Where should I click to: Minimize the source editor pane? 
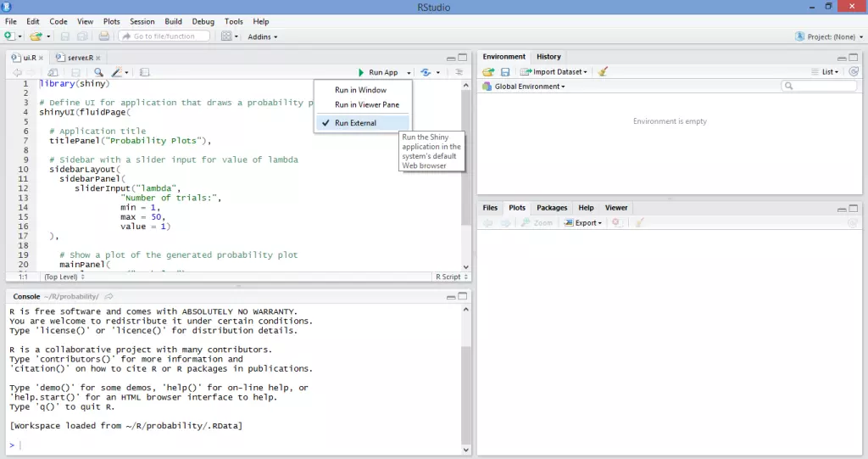point(451,58)
